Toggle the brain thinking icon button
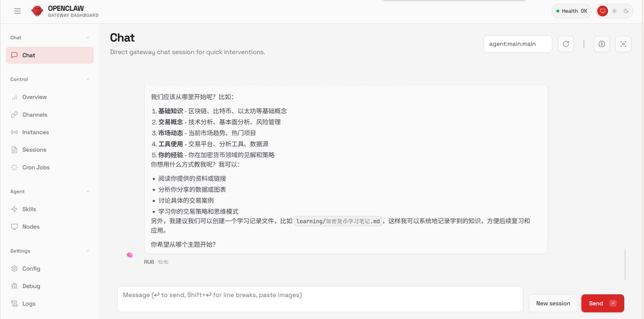644x319 pixels. [x=602, y=44]
